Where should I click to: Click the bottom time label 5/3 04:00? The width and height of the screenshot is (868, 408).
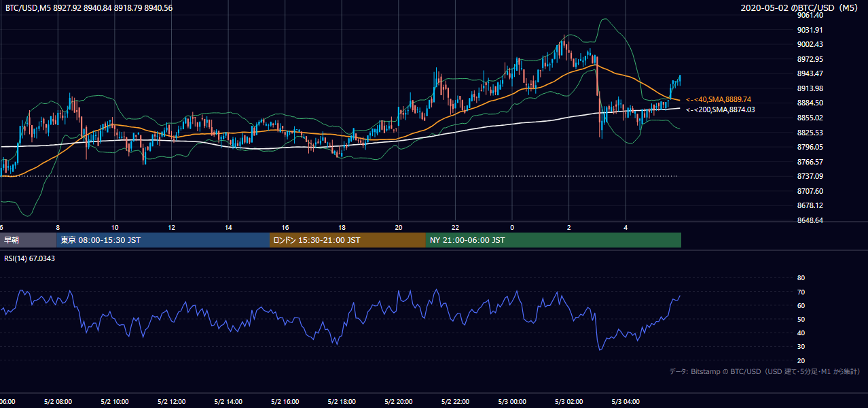pyautogui.click(x=626, y=403)
